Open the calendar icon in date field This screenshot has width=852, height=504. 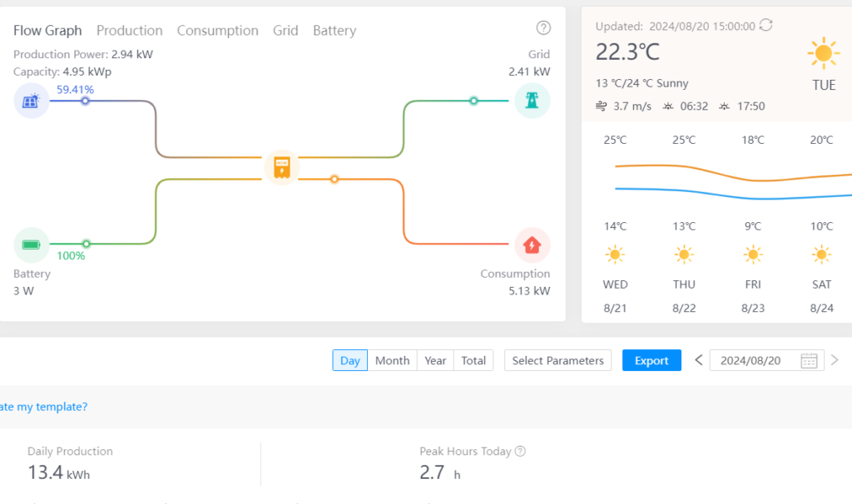coord(809,361)
